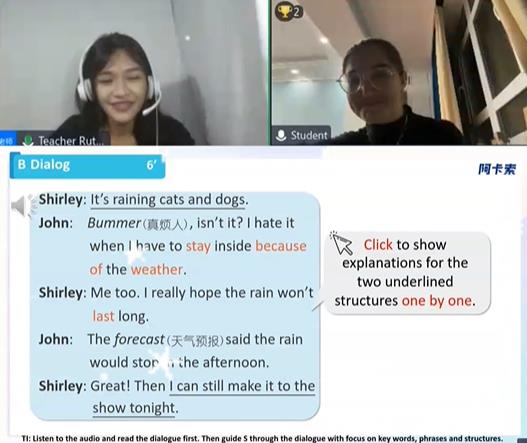This screenshot has height=443, width=527.
Task: Click the italic word "Bummer"
Action: tap(114, 223)
